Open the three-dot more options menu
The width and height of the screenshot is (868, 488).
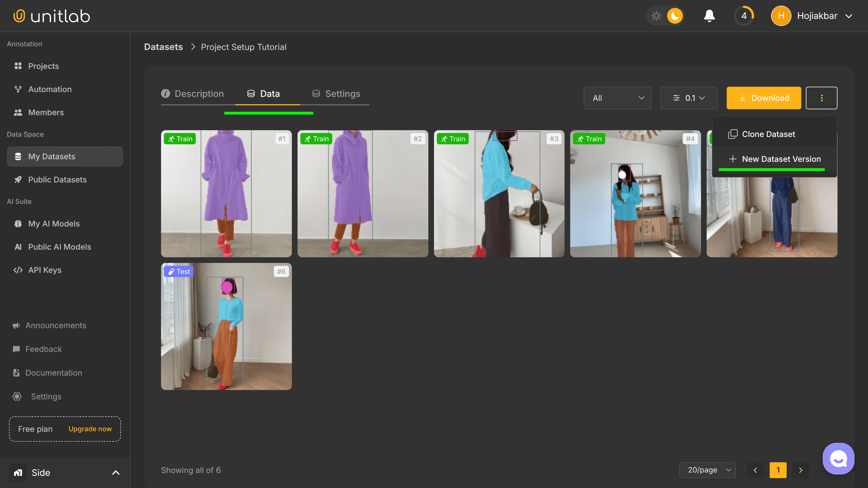pos(821,98)
